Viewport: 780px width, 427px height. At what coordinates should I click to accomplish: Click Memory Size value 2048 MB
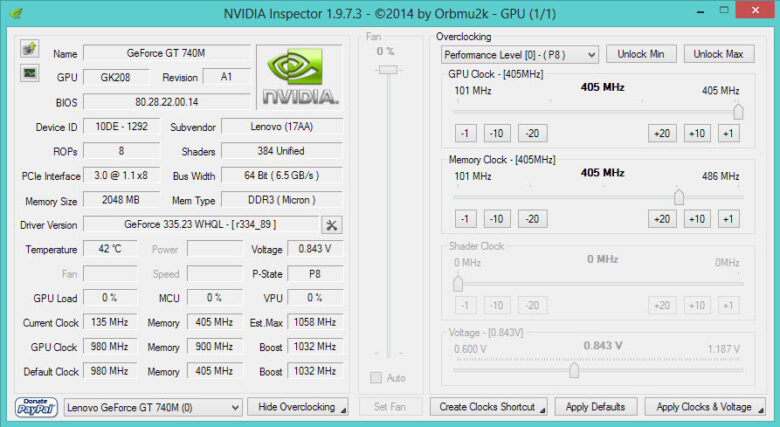(x=121, y=200)
